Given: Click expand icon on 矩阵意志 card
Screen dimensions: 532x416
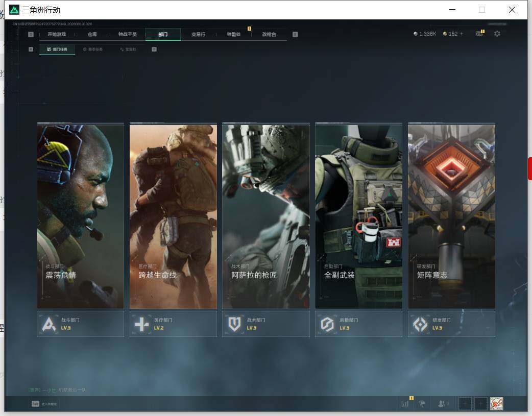Looking at the screenshot, I should pos(414,258).
